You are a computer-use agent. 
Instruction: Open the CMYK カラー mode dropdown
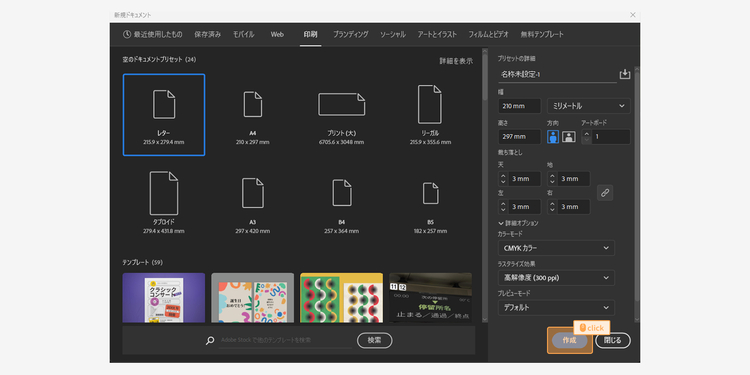pyautogui.click(x=556, y=248)
